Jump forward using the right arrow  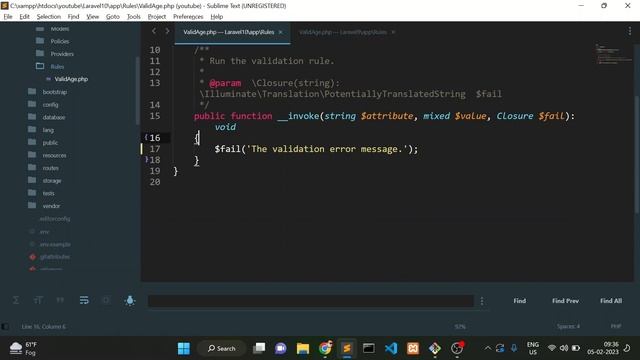pos(167,31)
